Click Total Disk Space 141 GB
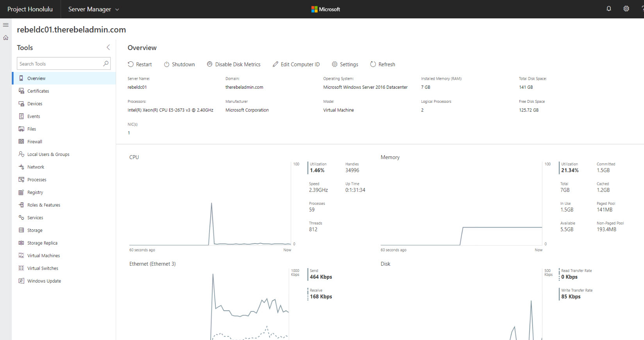 [x=526, y=87]
